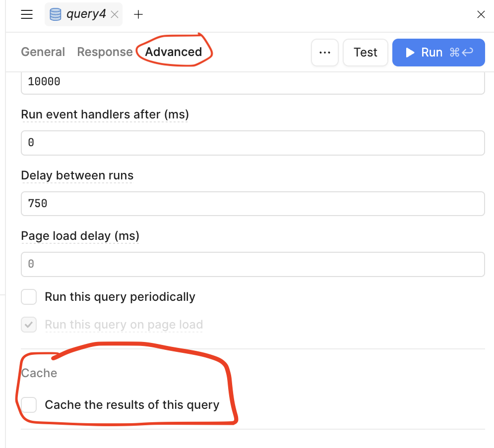Click the play icon on Run button

(x=410, y=53)
